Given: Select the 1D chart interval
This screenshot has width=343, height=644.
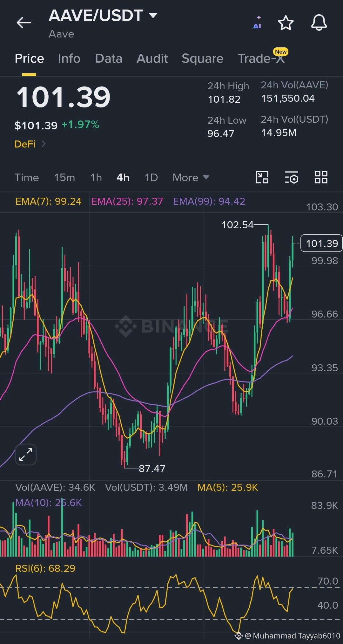Looking at the screenshot, I should point(151,177).
